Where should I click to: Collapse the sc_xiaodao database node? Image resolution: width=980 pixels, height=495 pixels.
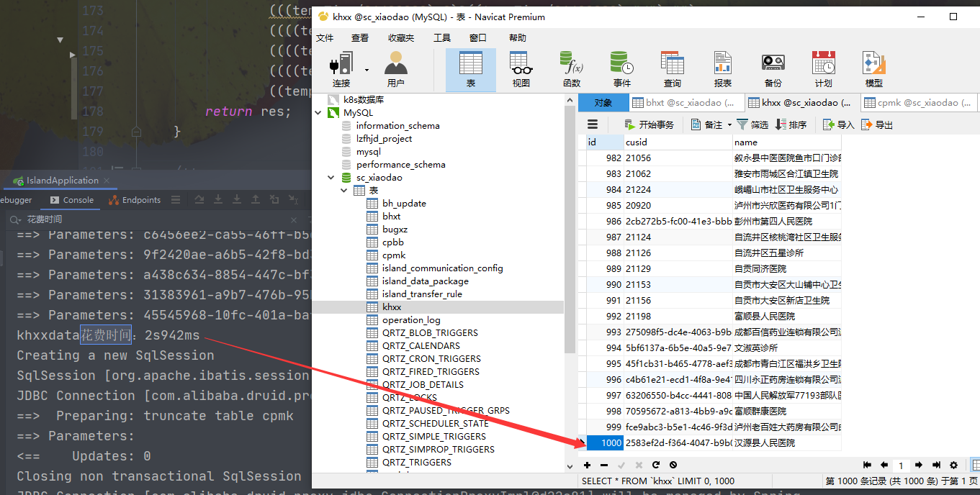pyautogui.click(x=331, y=178)
